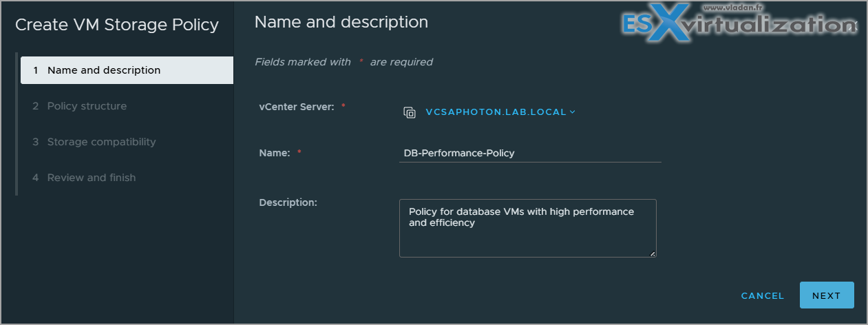This screenshot has height=325, width=868.
Task: Focus the Name field containing DB-Performance-Policy
Action: (530, 153)
